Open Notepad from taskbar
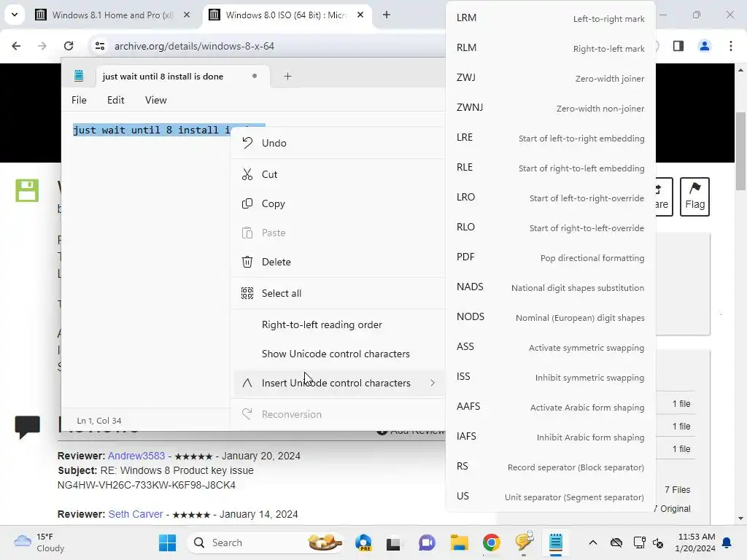 (x=555, y=542)
